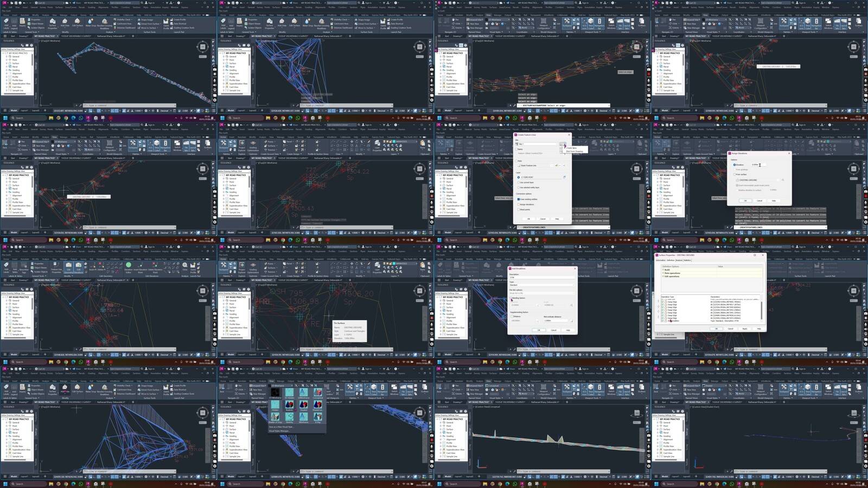Click the operations list scrollbar in Surface Properties
This screenshot has height=488, width=868.
(x=761, y=310)
